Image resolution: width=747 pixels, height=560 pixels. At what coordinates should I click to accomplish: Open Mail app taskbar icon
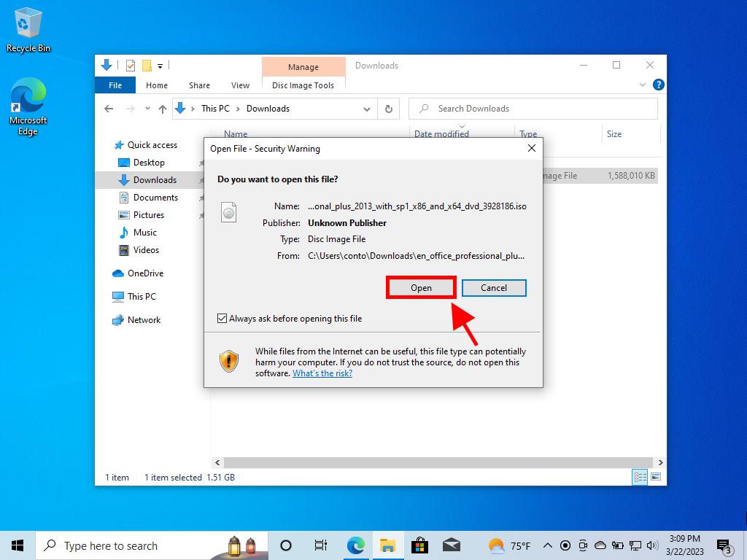click(x=451, y=545)
